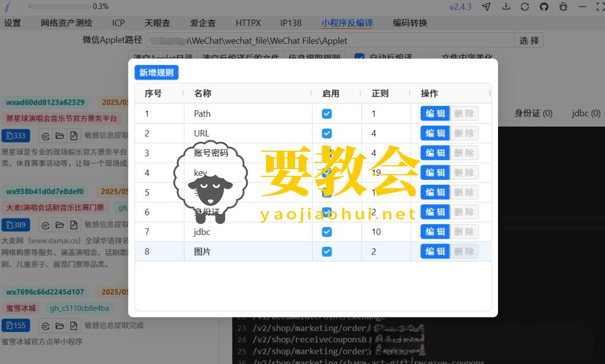The height and width of the screenshot is (364, 605).
Task: Click the document icon in the 333 row
Action: point(73,136)
